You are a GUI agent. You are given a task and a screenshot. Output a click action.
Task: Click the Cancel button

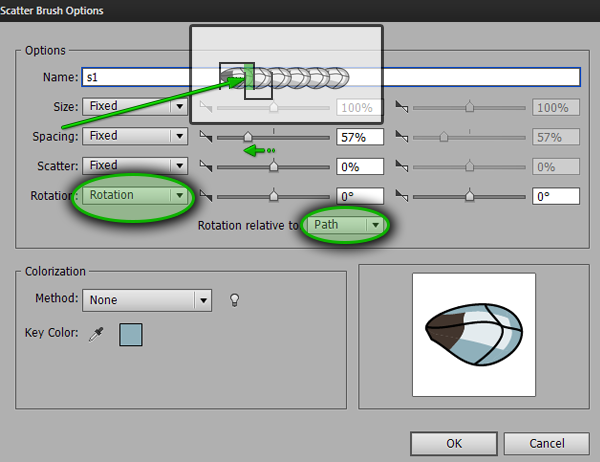546,444
